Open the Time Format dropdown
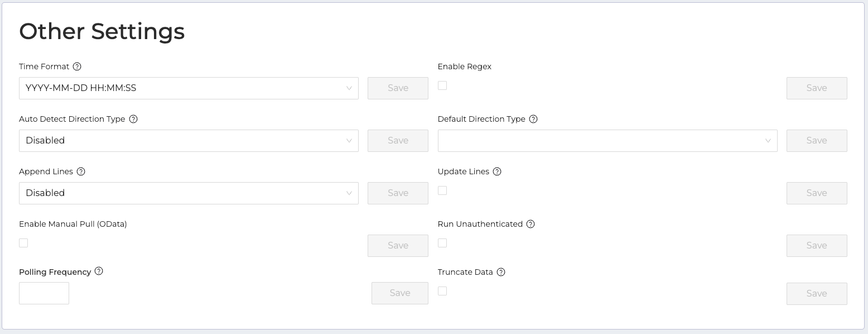This screenshot has height=334, width=868. click(x=189, y=88)
